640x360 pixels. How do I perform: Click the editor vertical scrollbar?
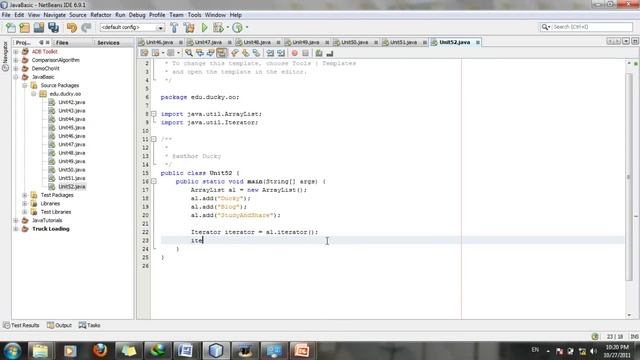pos(629,176)
